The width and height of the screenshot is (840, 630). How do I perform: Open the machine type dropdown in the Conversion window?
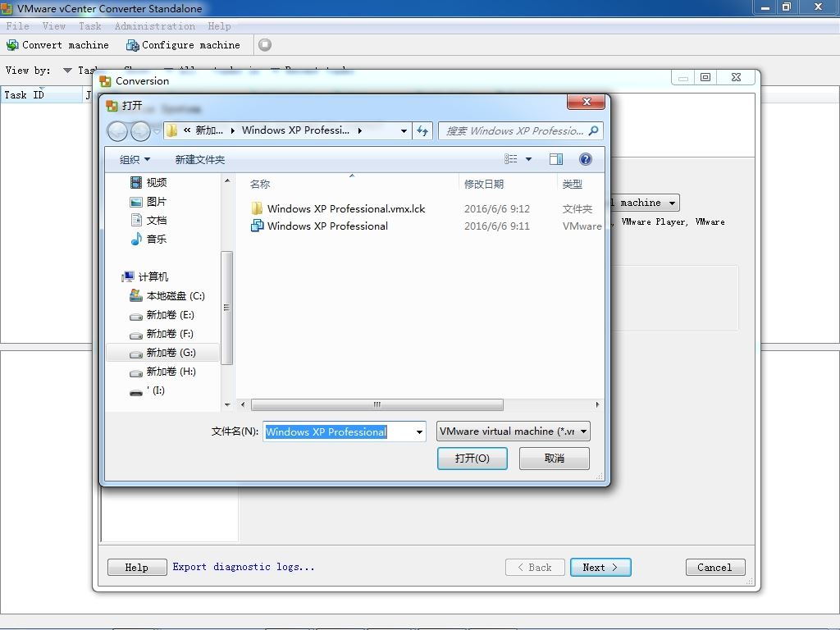pyautogui.click(x=672, y=203)
